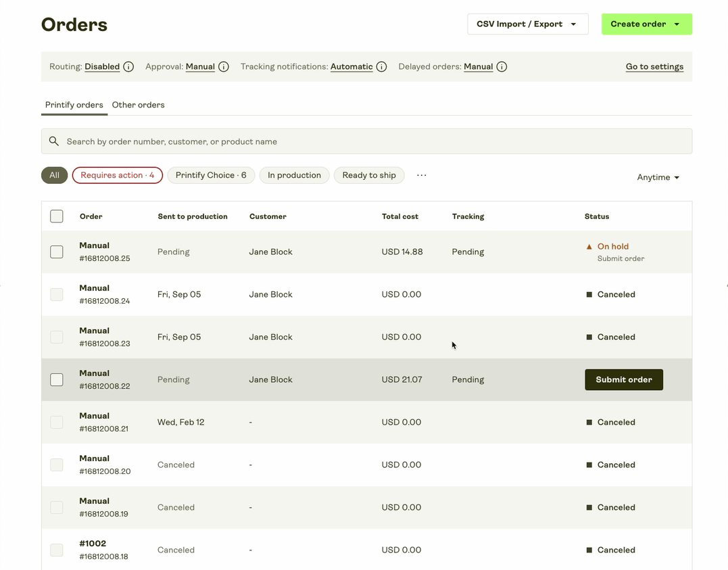Select the Requires action filter chip
Screen dimensions: 728x570
click(117, 174)
